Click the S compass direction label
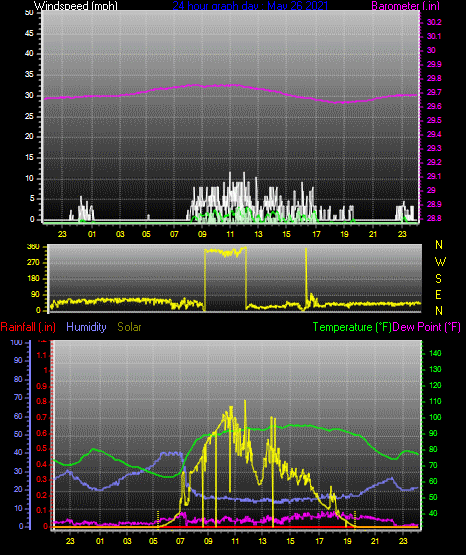This screenshot has height=555, width=466. point(439,279)
